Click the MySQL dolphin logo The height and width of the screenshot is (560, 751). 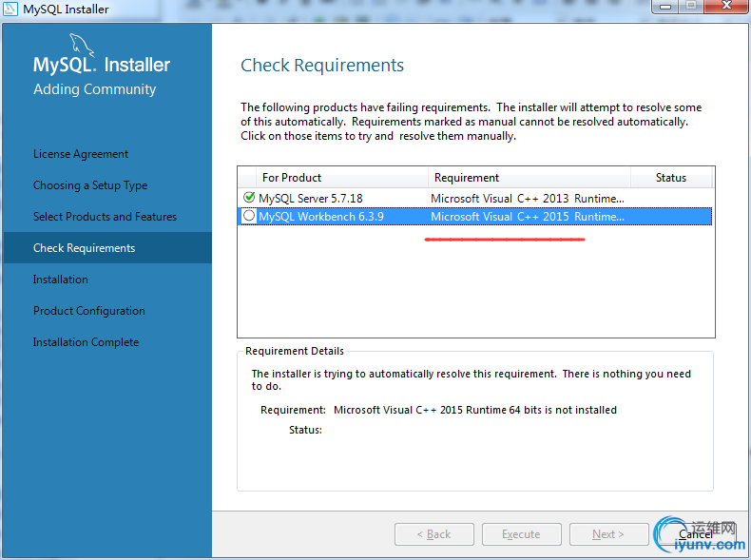[x=82, y=45]
